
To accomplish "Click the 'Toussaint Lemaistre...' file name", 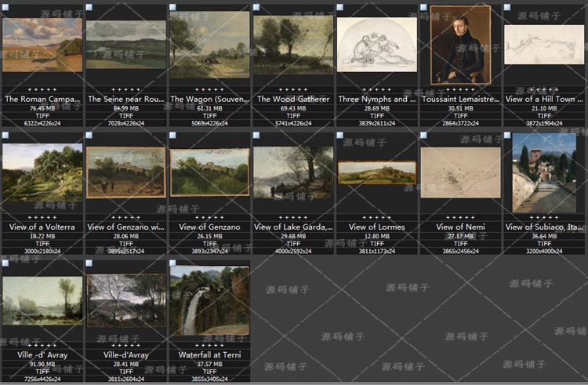I will tap(460, 100).
